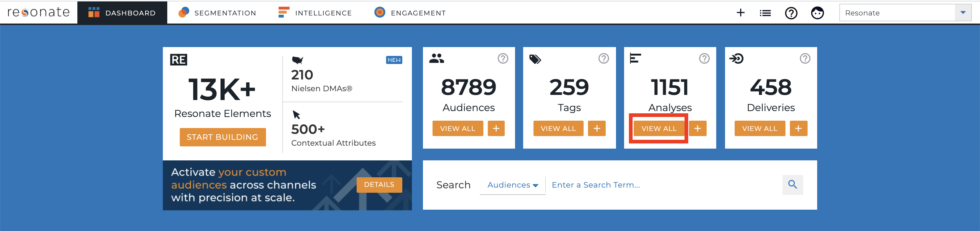Open the Intelligence tab
980x231 pixels.
pyautogui.click(x=315, y=13)
